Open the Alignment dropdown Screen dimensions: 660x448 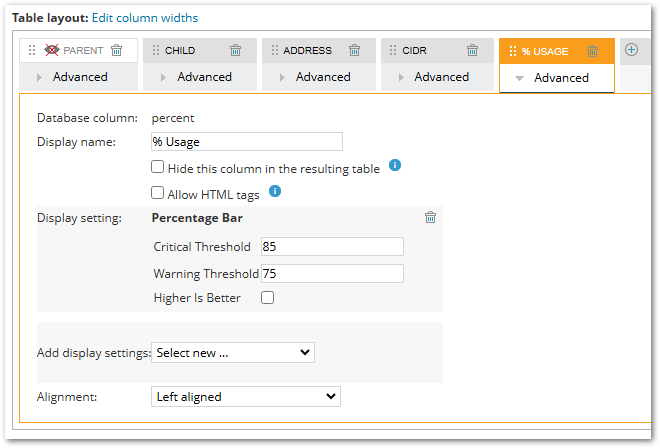[245, 397]
